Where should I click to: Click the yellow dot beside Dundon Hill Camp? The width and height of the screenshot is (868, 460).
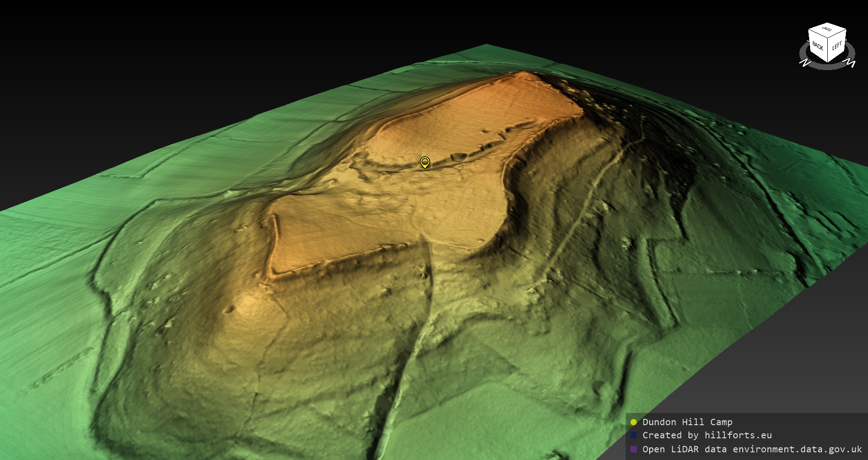pos(633,422)
